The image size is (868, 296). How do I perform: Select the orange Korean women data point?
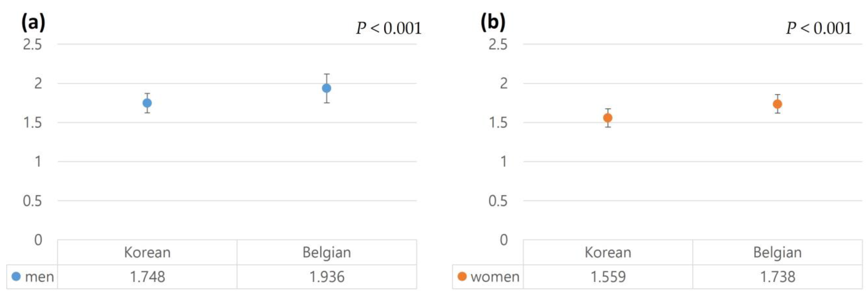608,118
